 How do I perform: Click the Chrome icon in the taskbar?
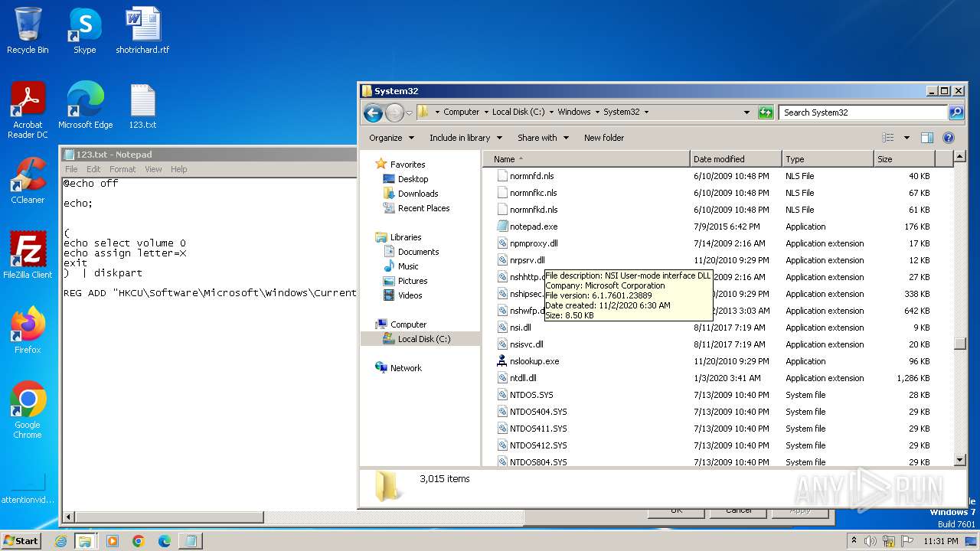[x=139, y=541]
